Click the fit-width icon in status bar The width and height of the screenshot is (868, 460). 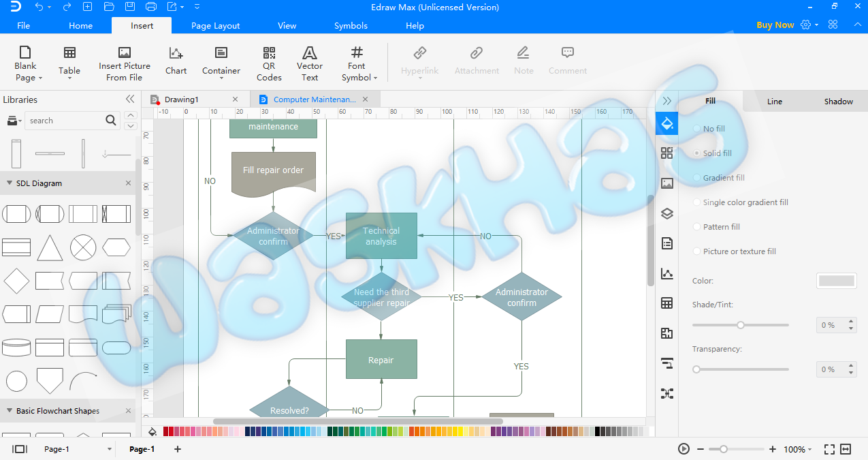pyautogui.click(x=846, y=449)
